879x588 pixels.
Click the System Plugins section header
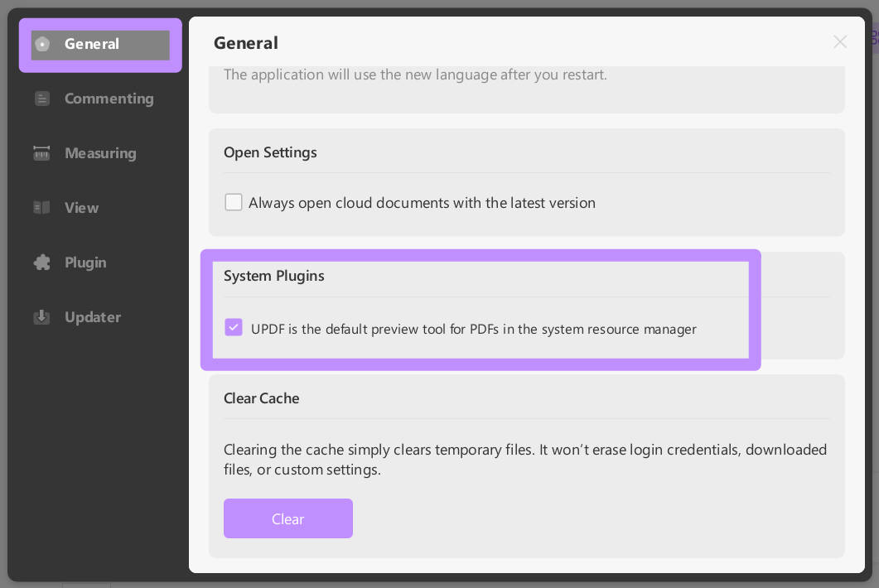pyautogui.click(x=273, y=276)
